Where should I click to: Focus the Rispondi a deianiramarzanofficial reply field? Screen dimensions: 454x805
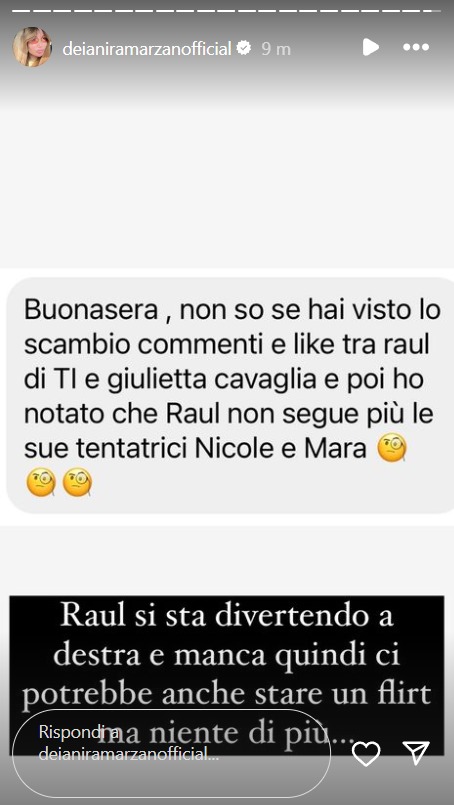click(172, 753)
